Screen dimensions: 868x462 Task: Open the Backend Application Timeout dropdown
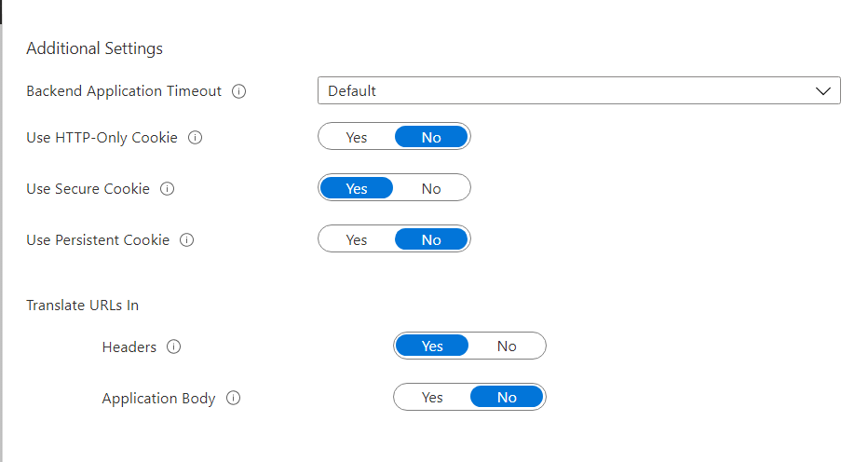coord(578,91)
